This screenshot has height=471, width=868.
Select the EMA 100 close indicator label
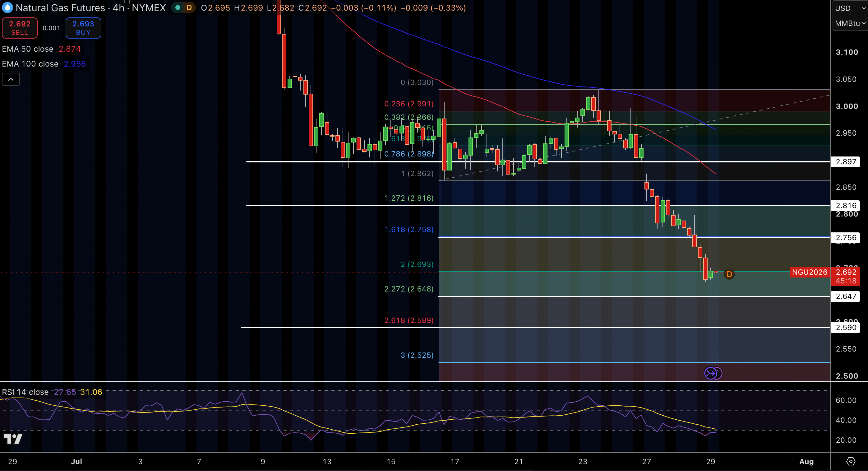tap(30, 64)
